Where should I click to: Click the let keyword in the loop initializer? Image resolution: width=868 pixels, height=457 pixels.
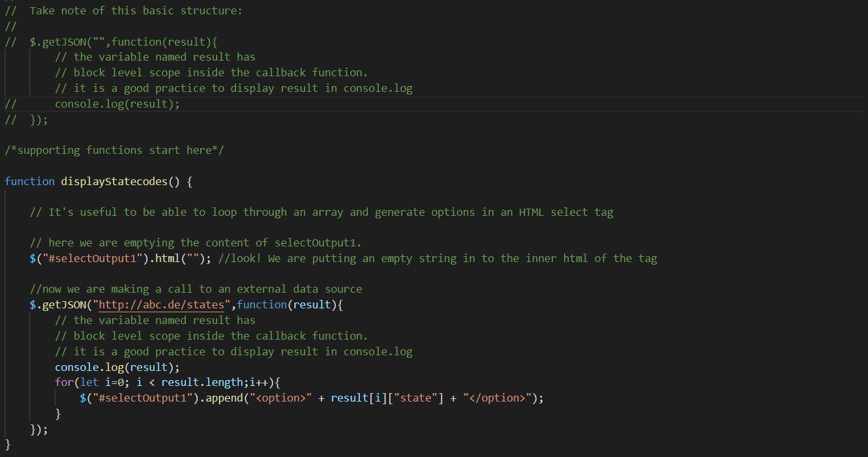pyautogui.click(x=89, y=383)
